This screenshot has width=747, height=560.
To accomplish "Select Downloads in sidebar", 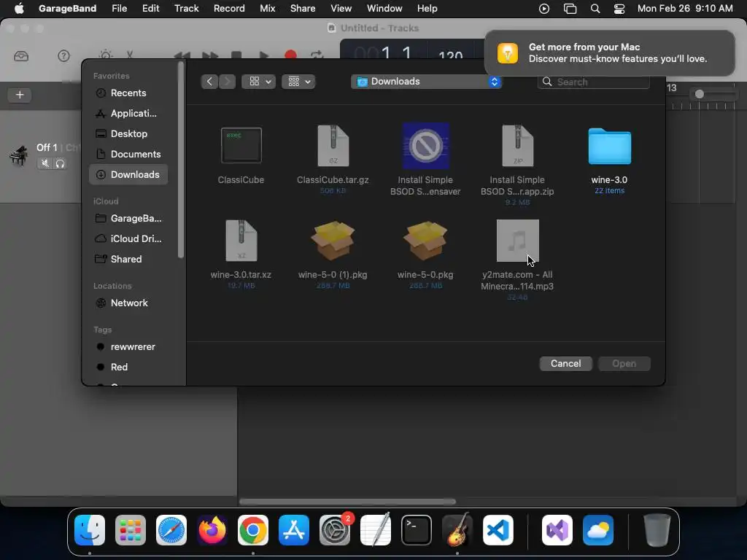I will point(128,175).
